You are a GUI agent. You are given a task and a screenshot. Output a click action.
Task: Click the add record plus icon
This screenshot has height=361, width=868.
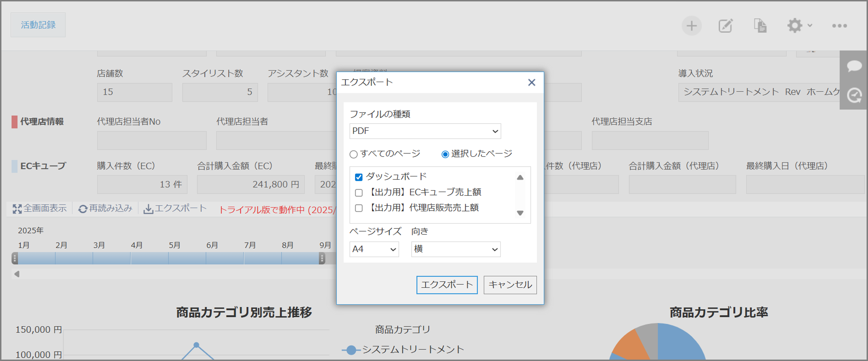click(691, 25)
